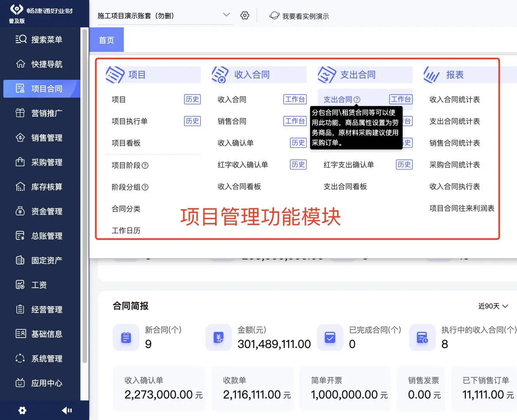The image size is (517, 420).
Task: Collapse the sidebar with bottom arrow
Action: pyautogui.click(x=67, y=410)
